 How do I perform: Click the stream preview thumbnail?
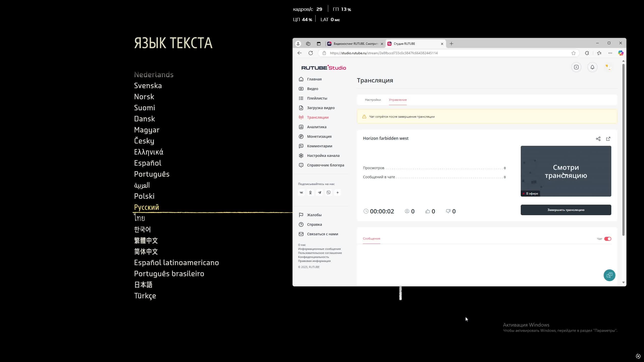566,171
